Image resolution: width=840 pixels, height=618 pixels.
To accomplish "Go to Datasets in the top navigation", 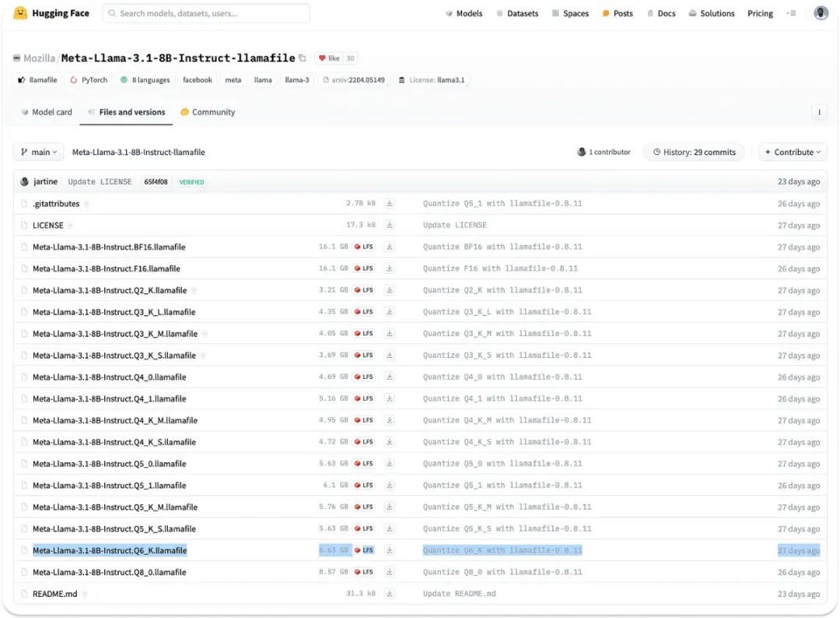I will (517, 13).
